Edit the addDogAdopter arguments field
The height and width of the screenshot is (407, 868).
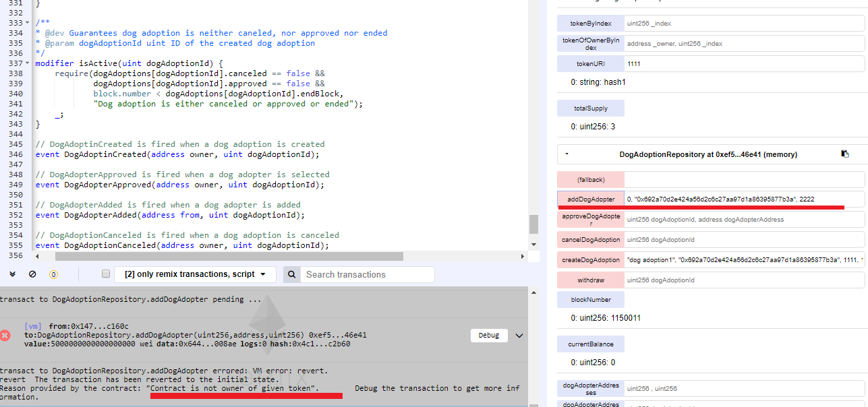pyautogui.click(x=745, y=199)
